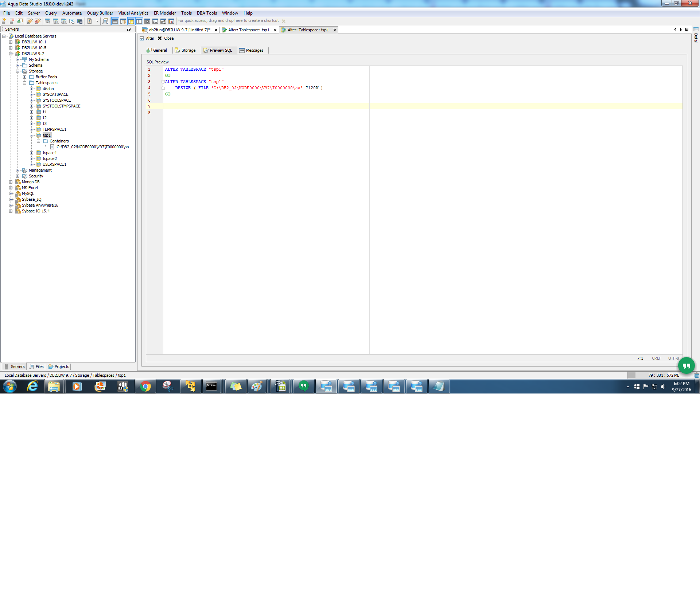Switch to the Storage tab

click(185, 50)
